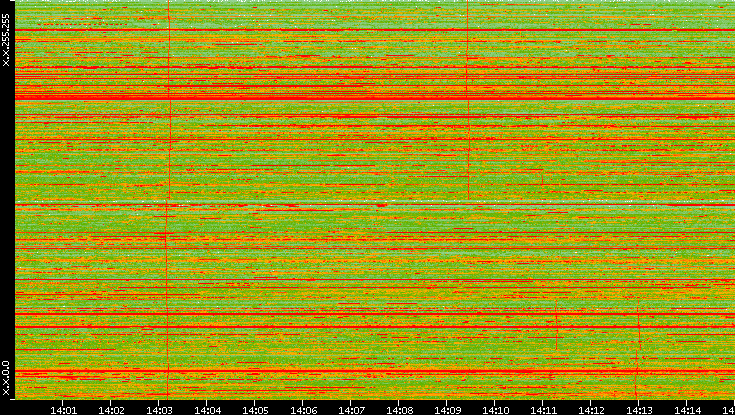Click the 14:13 time axis label
735x415 pixels.
[639, 410]
